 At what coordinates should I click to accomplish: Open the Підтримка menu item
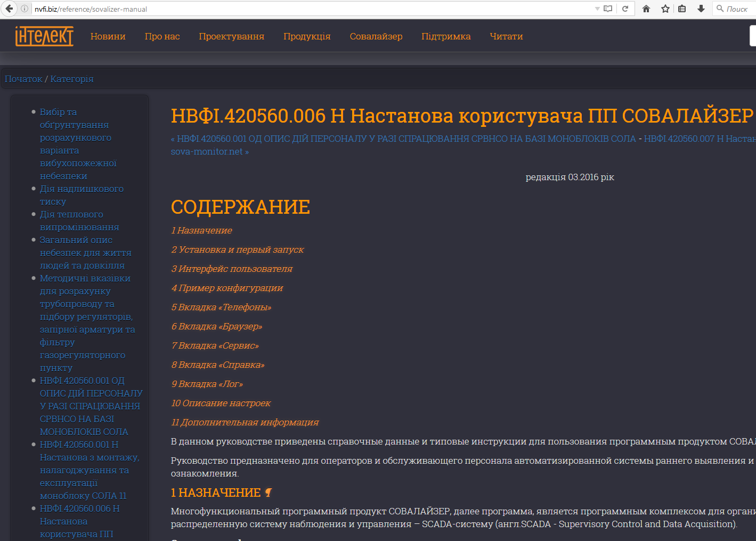tap(446, 36)
